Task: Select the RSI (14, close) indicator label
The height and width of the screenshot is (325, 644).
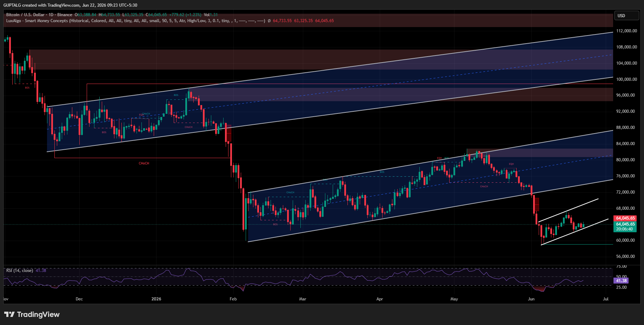Action: [20, 271]
